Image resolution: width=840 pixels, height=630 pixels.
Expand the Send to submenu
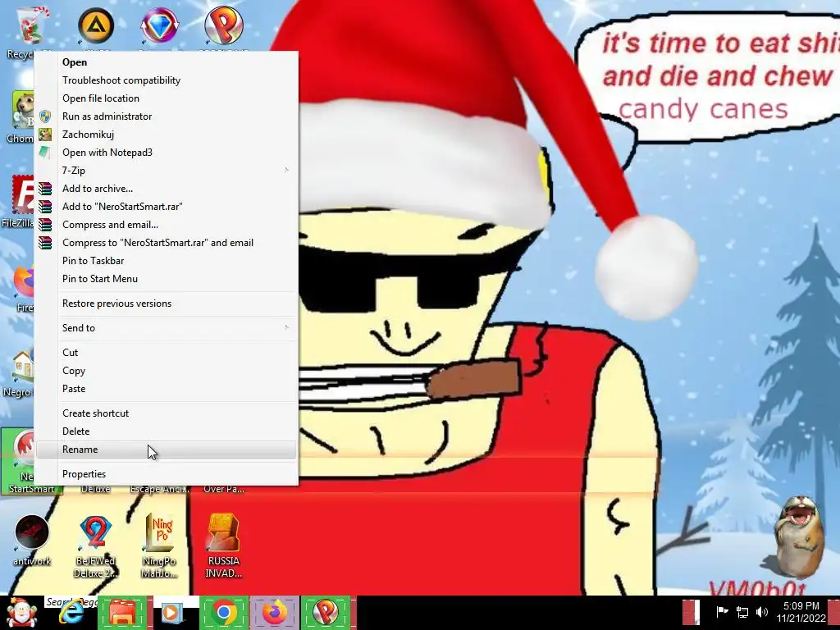pyautogui.click(x=166, y=328)
